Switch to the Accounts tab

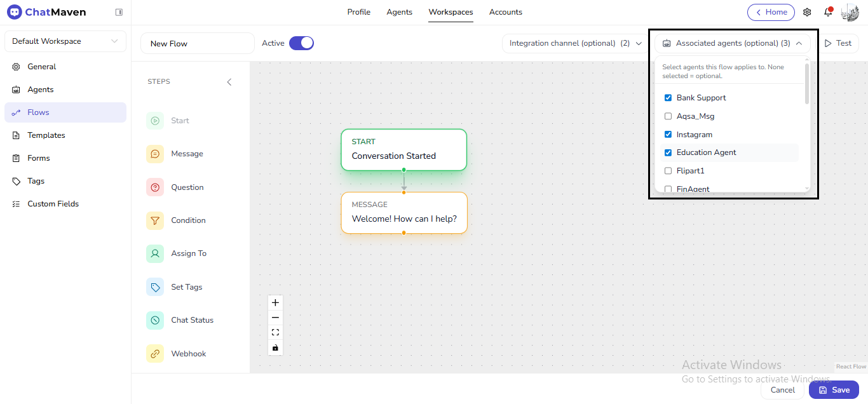[x=505, y=12]
